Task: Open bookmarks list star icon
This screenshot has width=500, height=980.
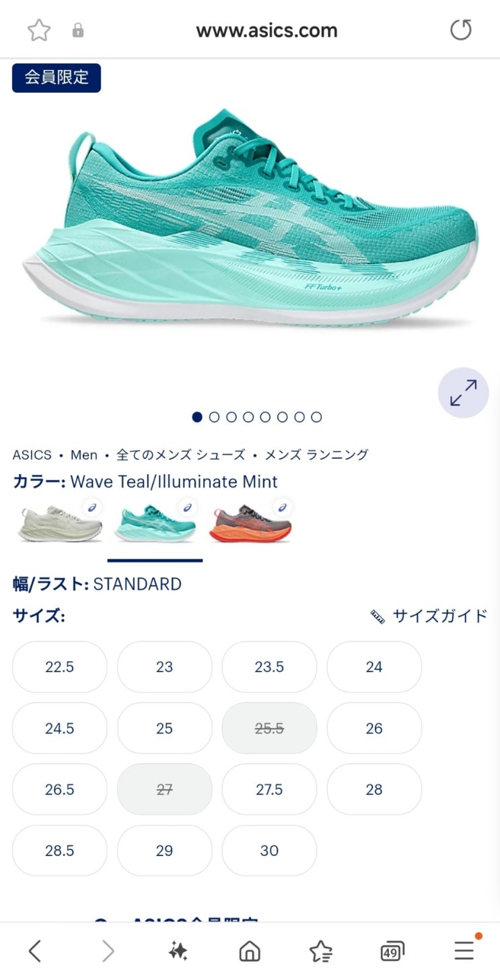Action: (x=321, y=951)
